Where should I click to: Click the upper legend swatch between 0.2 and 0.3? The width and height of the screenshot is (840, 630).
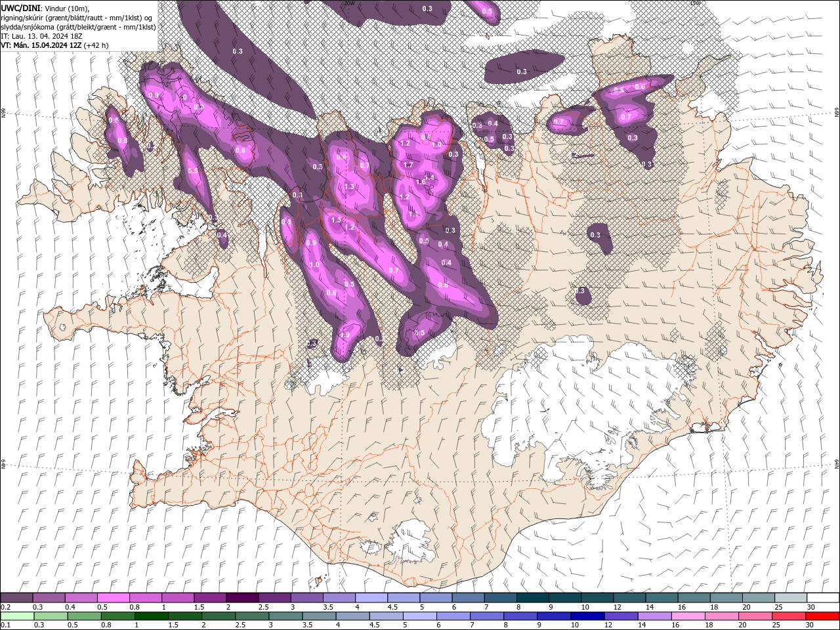pos(17,597)
